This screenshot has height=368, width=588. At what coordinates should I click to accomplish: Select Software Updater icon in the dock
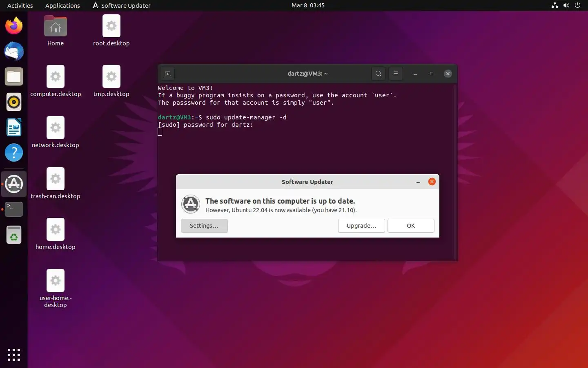[x=14, y=184]
